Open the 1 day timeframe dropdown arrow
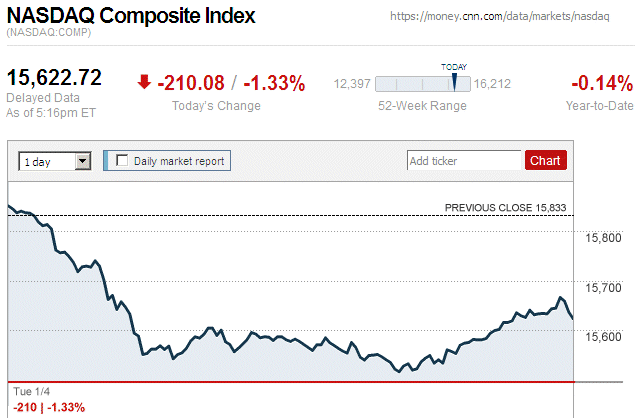This screenshot has height=420, width=640. [x=83, y=160]
